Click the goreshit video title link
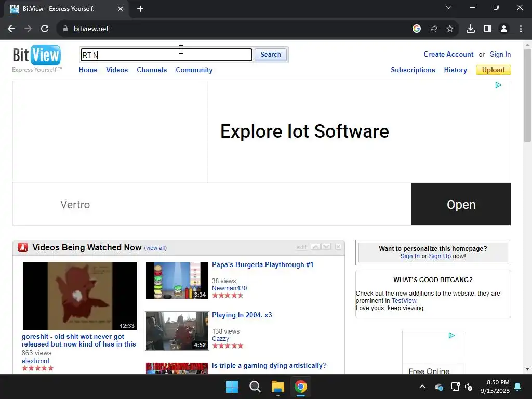The width and height of the screenshot is (532, 399). [79, 340]
